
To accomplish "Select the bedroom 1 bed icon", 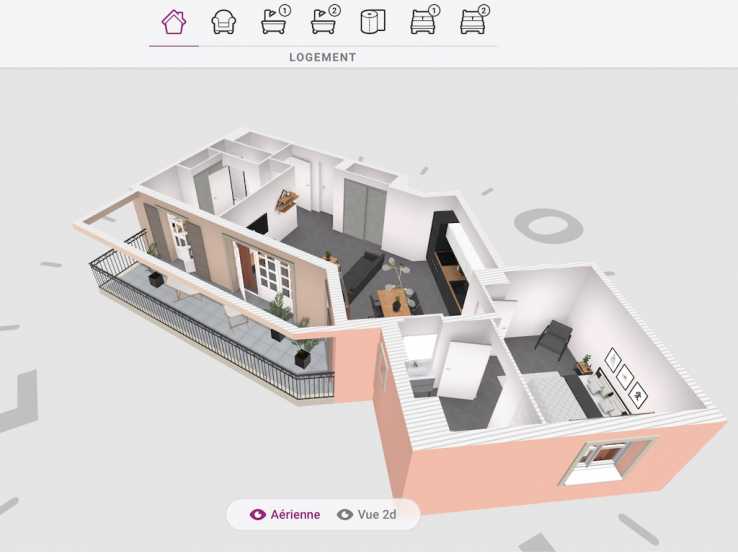I will click(424, 21).
